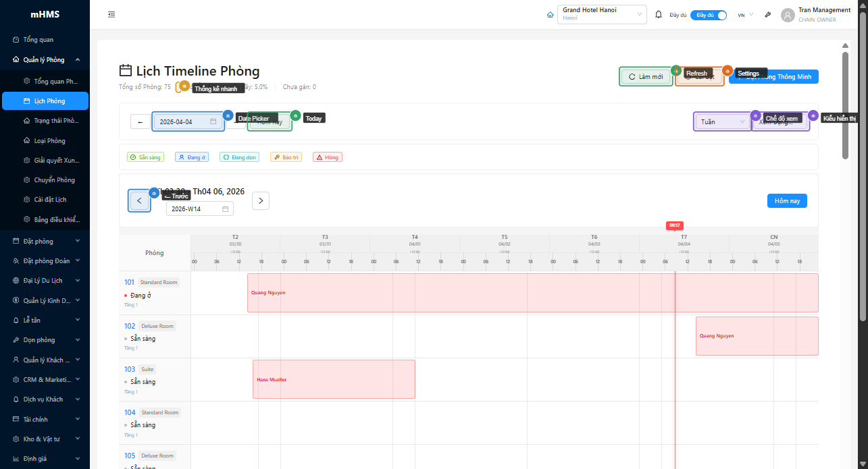Click the wrench icon in the top bar
The image size is (868, 469).
coord(768,15)
